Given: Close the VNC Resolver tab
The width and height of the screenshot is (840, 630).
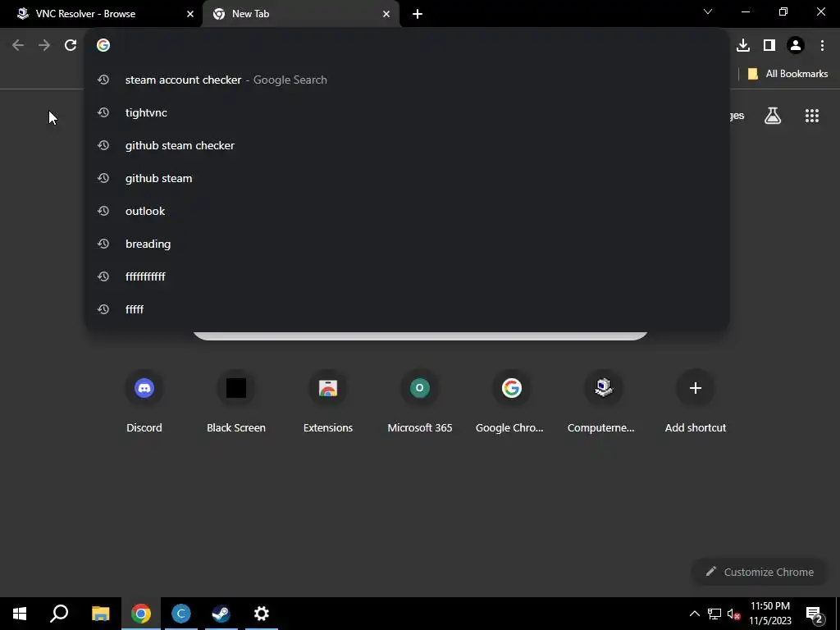Looking at the screenshot, I should click(190, 14).
